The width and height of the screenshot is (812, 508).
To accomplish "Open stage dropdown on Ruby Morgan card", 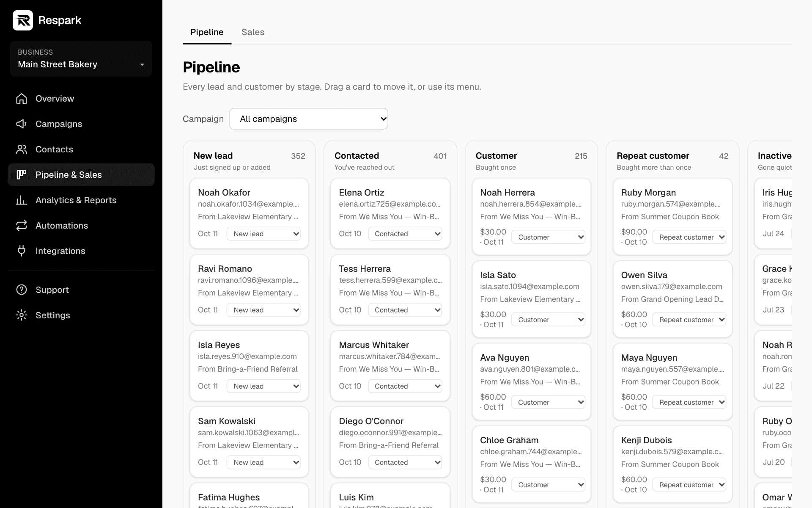I will click(x=689, y=237).
